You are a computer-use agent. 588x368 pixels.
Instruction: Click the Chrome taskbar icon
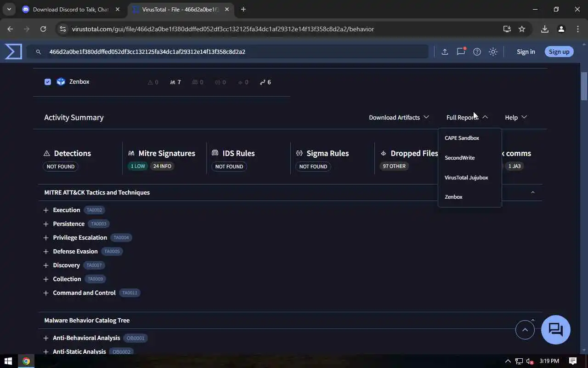pos(26,361)
